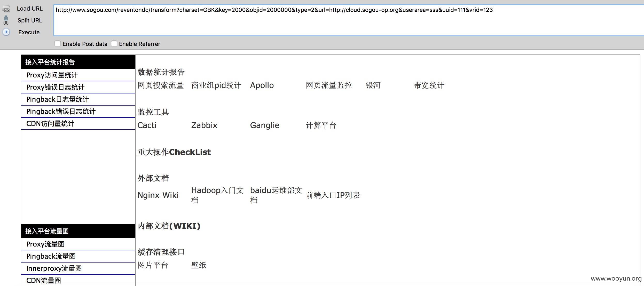Click the 接入平台流量图 header
The image size is (644, 286).
point(78,231)
